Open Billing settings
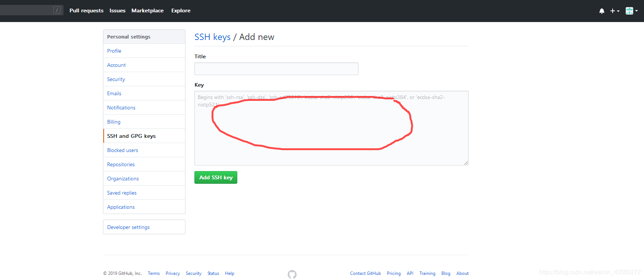The image size is (644, 279). click(144, 122)
